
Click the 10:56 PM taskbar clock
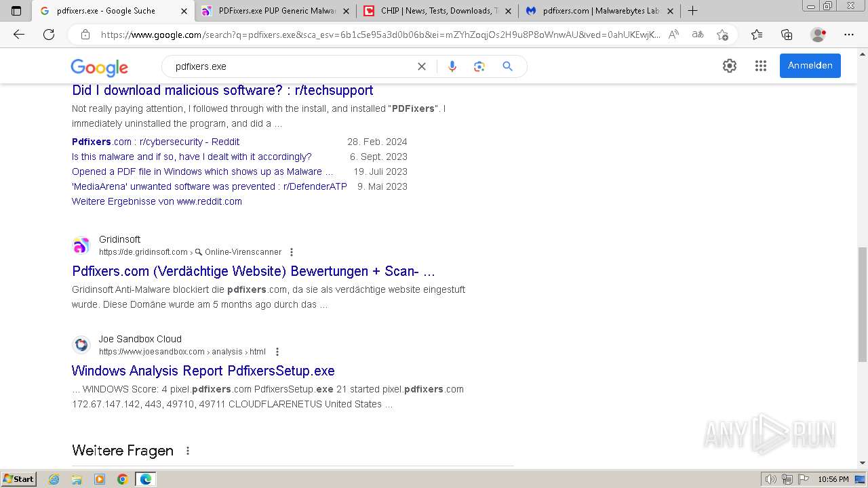click(x=833, y=479)
